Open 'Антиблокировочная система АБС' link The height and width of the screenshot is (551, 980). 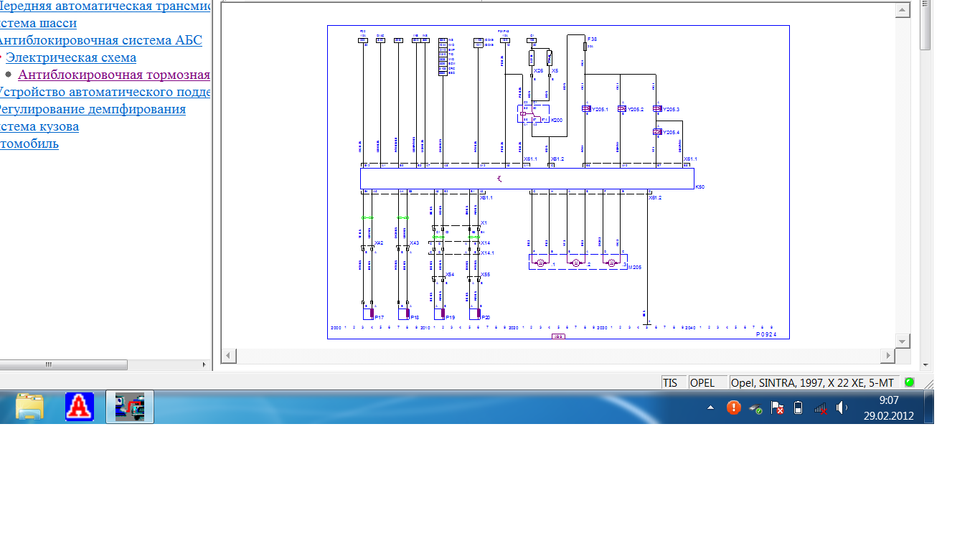pos(99,40)
